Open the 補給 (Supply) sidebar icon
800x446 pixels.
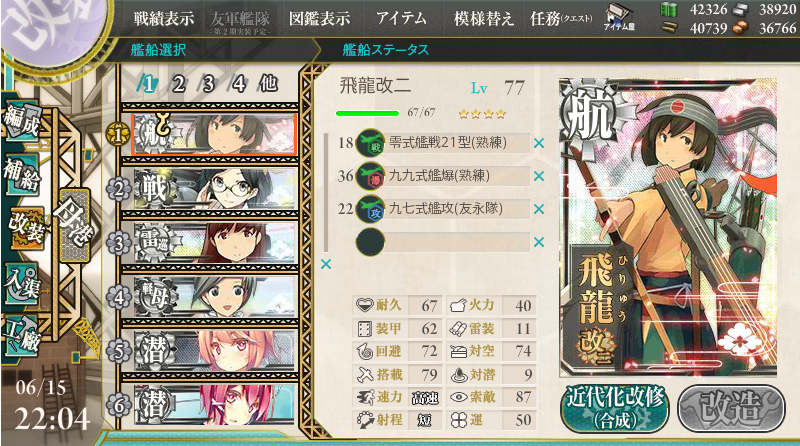tap(21, 174)
